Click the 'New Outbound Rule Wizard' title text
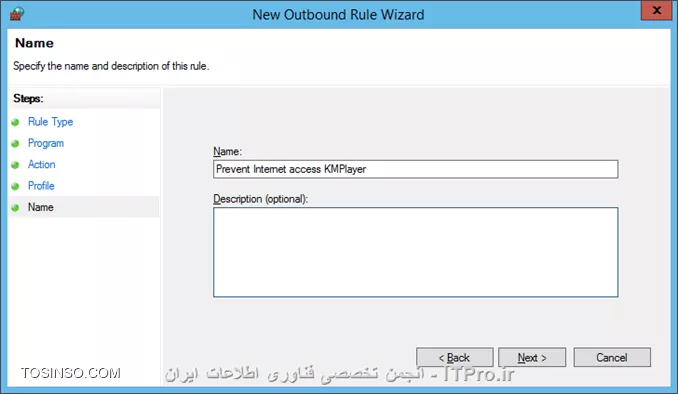 point(338,15)
